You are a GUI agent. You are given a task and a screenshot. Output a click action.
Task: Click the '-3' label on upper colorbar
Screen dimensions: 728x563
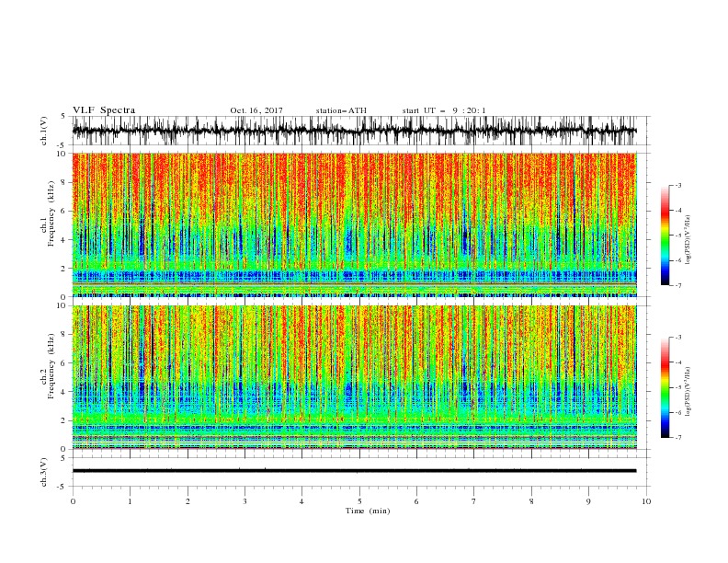pyautogui.click(x=677, y=185)
